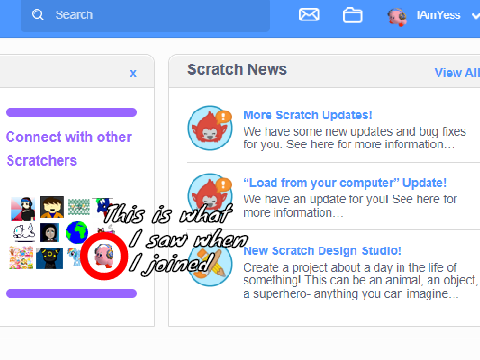The height and width of the screenshot is (360, 480).
Task: Click the pencil icon beside New Scratch Design Studio
Action: [210, 265]
